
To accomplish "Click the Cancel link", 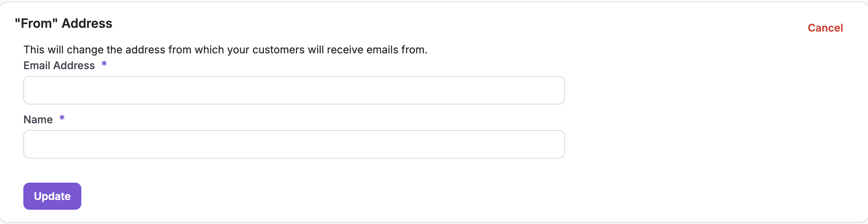I will point(825,28).
